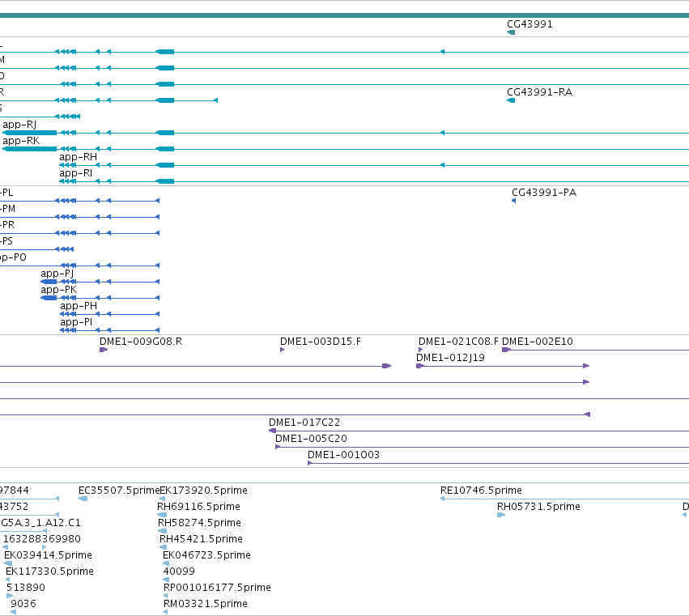Click the RE10746.5prime EST label

pyautogui.click(x=481, y=491)
